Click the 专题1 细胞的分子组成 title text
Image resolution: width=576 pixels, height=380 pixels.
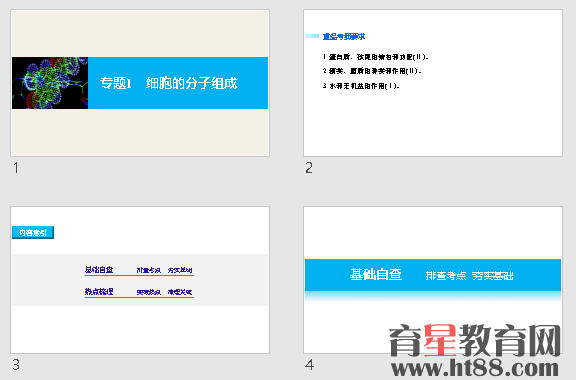click(x=169, y=83)
